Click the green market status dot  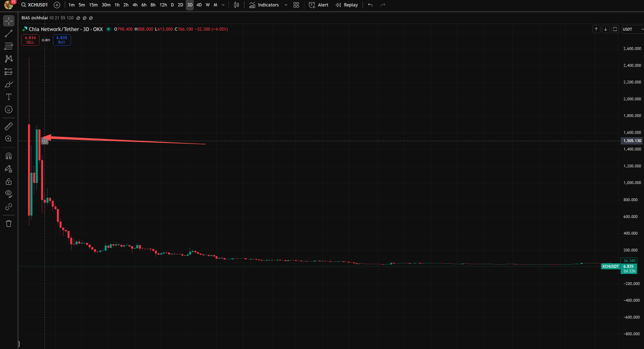tap(108, 29)
